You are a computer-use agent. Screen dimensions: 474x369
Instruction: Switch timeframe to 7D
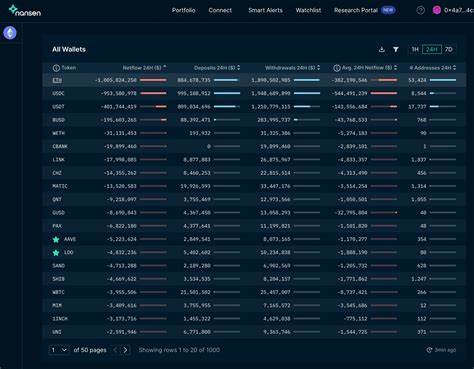pos(449,49)
